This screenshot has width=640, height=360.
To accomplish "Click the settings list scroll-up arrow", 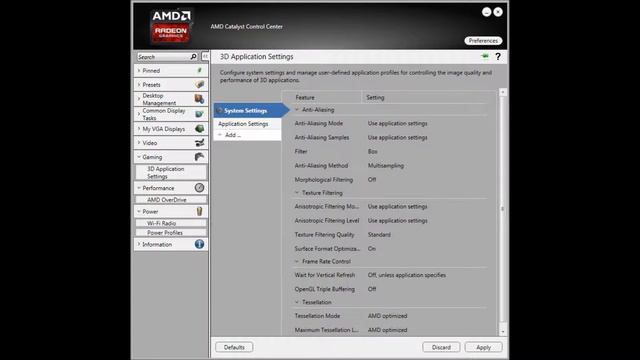I will [x=503, y=93].
